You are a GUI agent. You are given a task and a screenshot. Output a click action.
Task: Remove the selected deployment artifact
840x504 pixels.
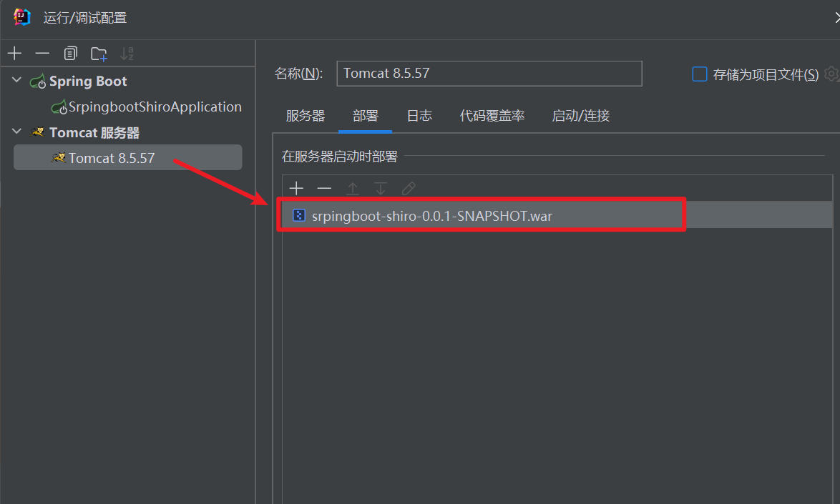(324, 188)
